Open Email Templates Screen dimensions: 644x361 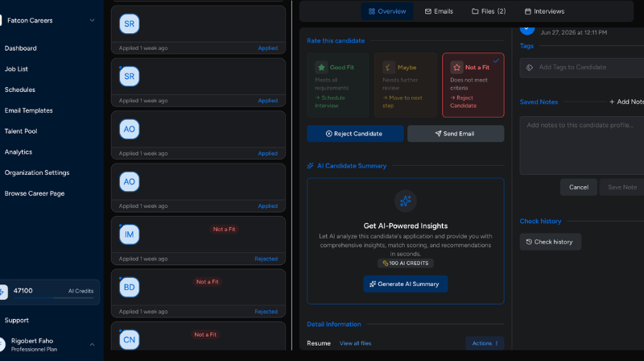[x=28, y=110]
